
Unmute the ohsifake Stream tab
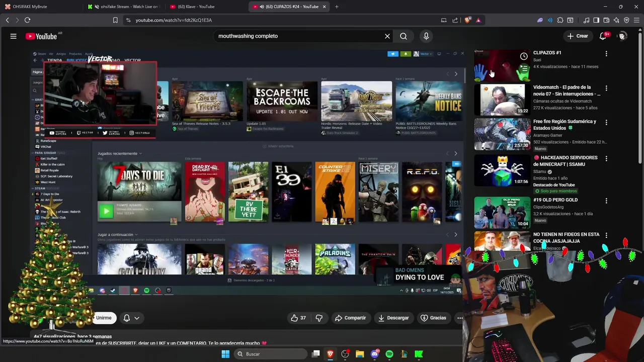coord(97,7)
